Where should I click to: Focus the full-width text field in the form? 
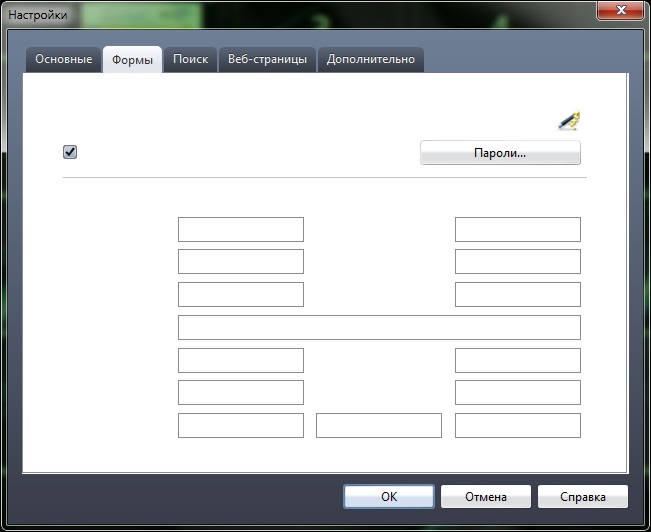(379, 327)
